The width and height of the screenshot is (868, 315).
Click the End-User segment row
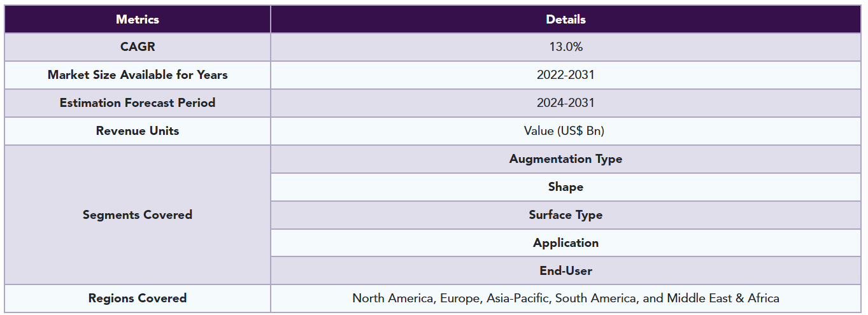(566, 271)
